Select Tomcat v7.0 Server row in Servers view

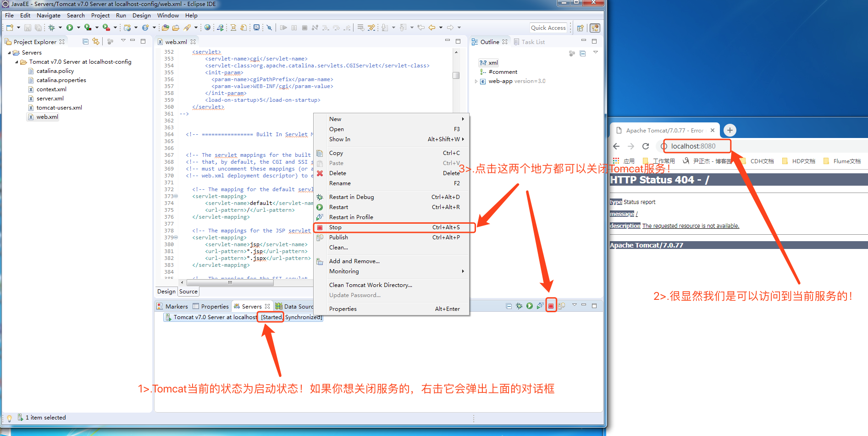tap(243, 317)
